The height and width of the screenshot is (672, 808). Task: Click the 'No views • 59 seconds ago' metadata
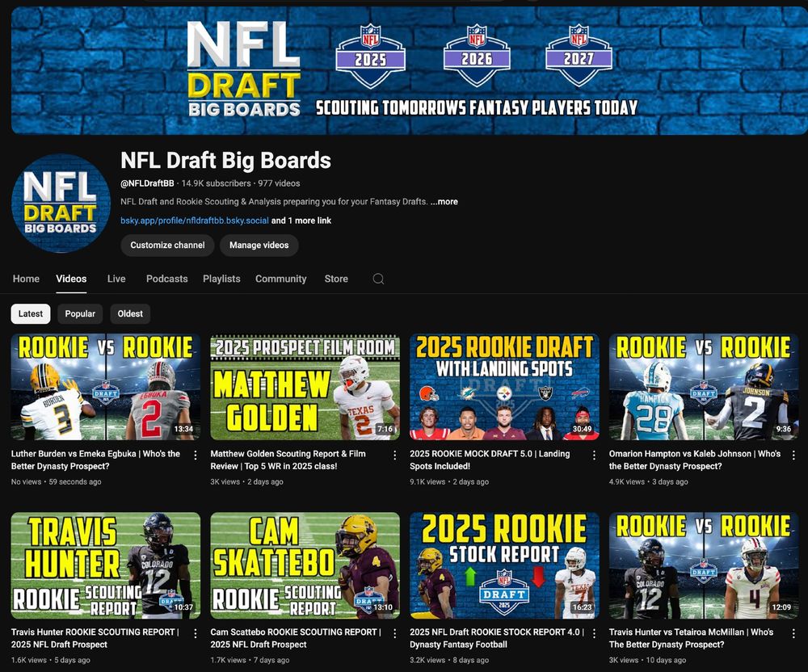point(57,482)
